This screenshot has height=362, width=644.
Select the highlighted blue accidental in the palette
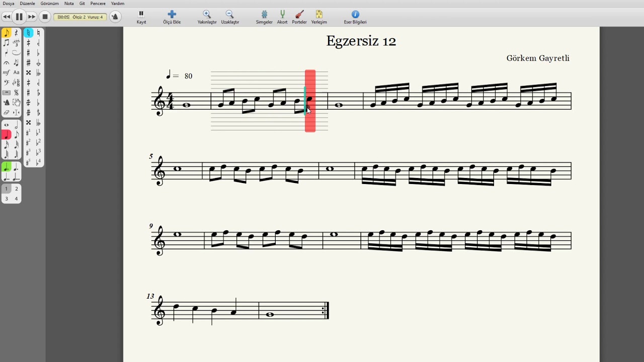click(28, 33)
